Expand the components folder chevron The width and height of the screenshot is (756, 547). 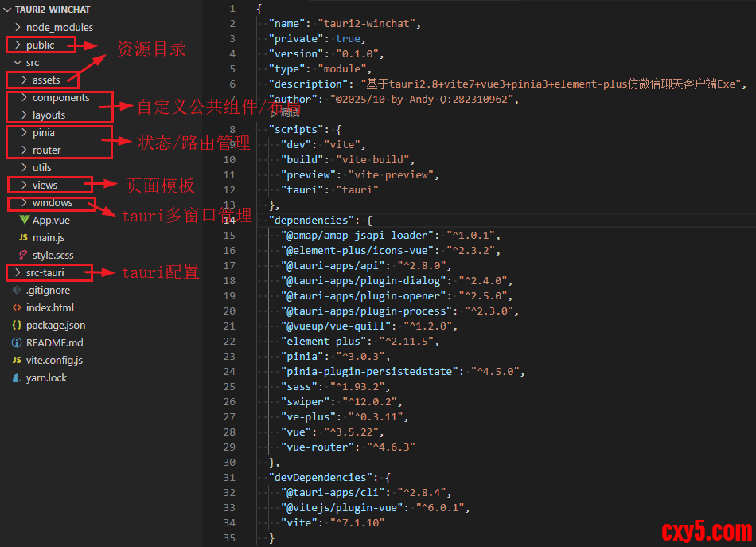click(x=24, y=97)
